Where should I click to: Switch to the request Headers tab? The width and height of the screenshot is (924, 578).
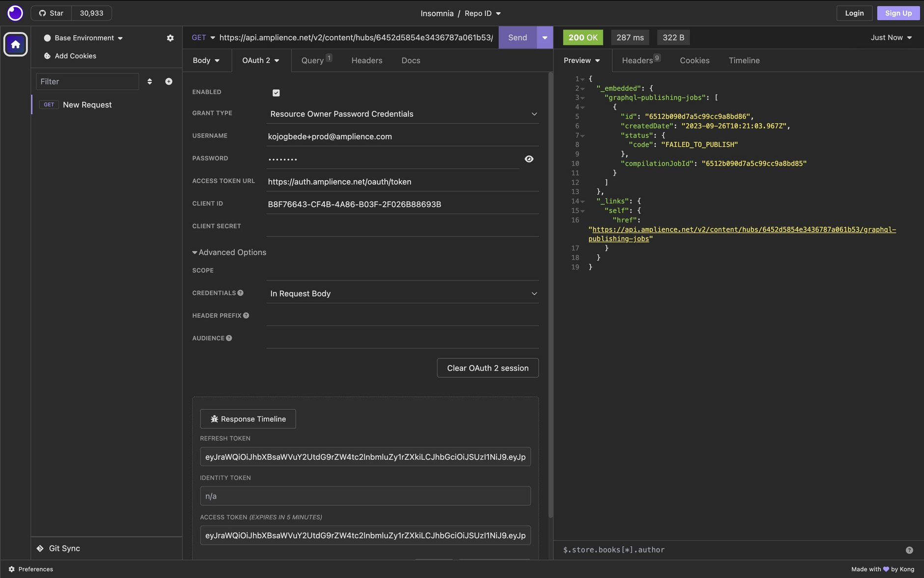367,60
